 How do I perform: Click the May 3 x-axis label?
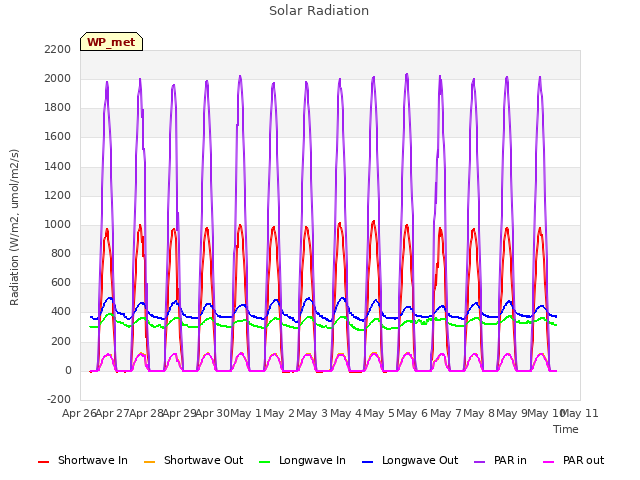312,413
